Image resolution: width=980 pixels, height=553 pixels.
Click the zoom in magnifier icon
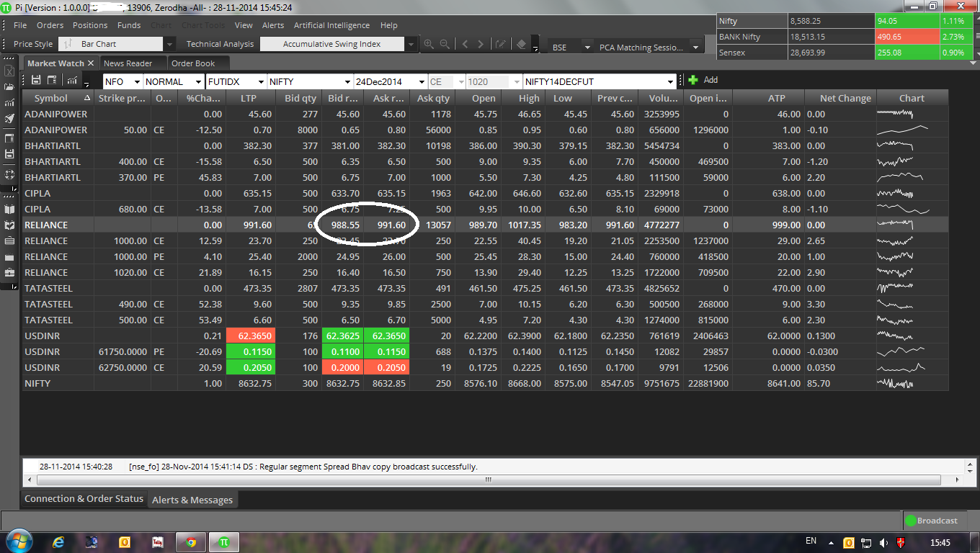click(429, 44)
